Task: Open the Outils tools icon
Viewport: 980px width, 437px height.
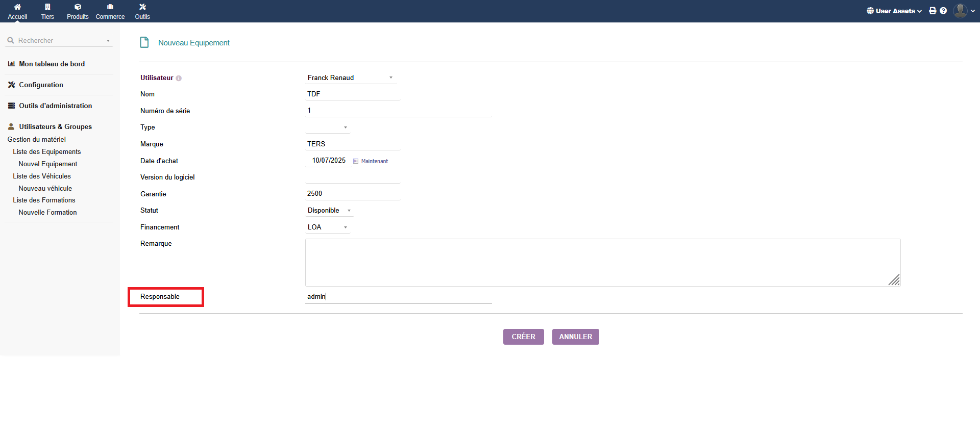Action: 142,7
